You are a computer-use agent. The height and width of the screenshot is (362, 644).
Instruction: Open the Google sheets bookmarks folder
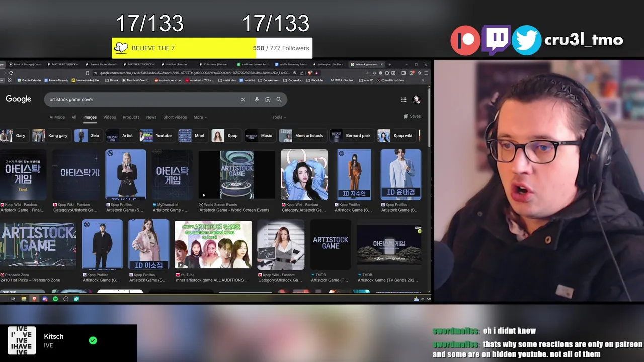[268, 80]
